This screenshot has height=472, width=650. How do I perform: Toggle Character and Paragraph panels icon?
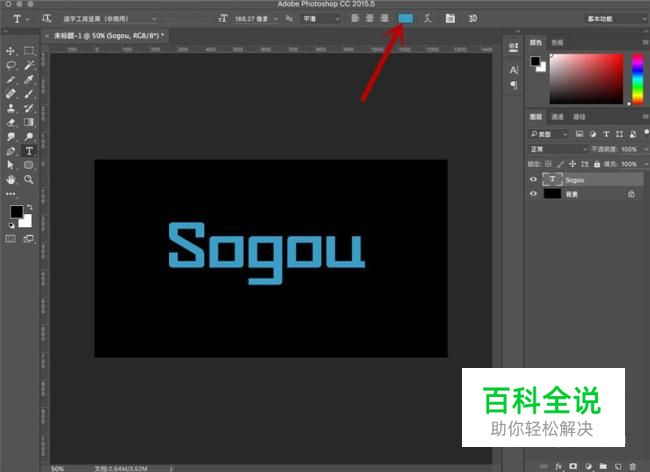(x=450, y=18)
